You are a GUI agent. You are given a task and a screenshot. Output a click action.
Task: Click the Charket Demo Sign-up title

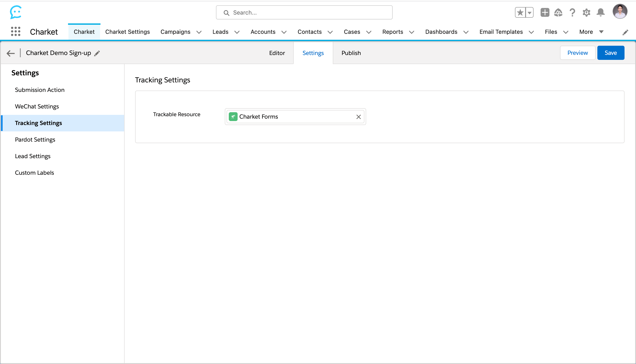pos(59,53)
